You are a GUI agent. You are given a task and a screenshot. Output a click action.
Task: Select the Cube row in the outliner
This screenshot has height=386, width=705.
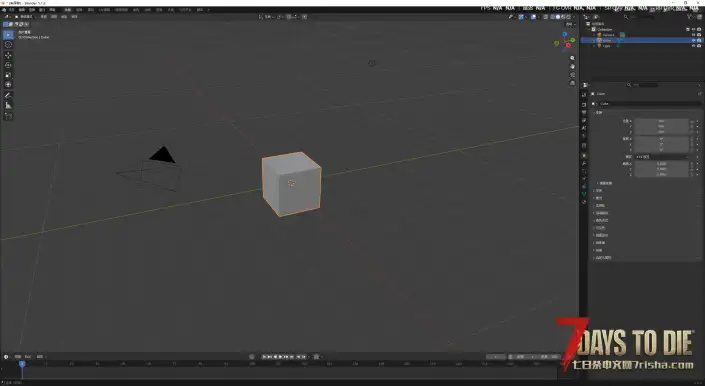[x=642, y=40]
